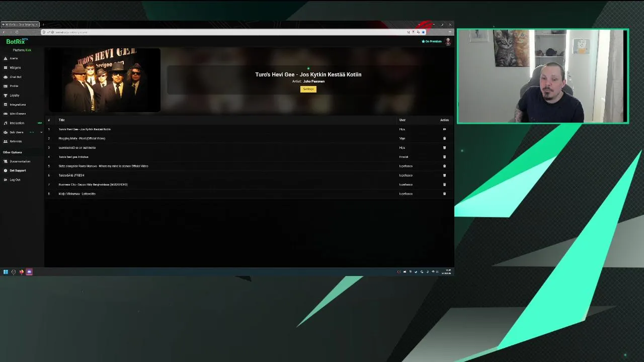Open the Windows Start menu
The height and width of the screenshot is (362, 644).
tap(6, 271)
